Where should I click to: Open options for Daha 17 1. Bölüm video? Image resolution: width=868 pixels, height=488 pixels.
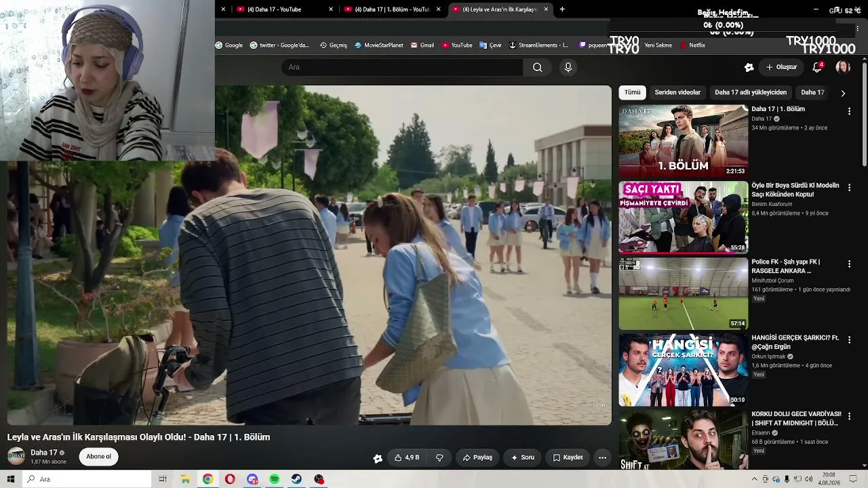coord(849,111)
